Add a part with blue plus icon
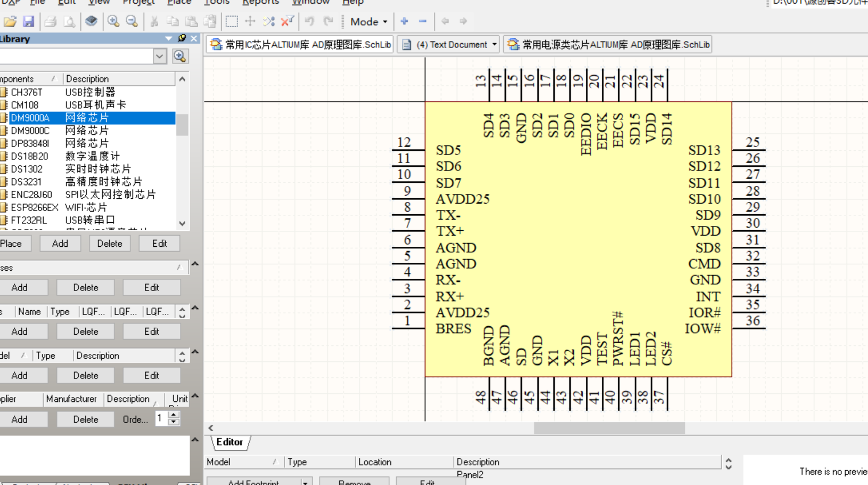 coord(404,21)
